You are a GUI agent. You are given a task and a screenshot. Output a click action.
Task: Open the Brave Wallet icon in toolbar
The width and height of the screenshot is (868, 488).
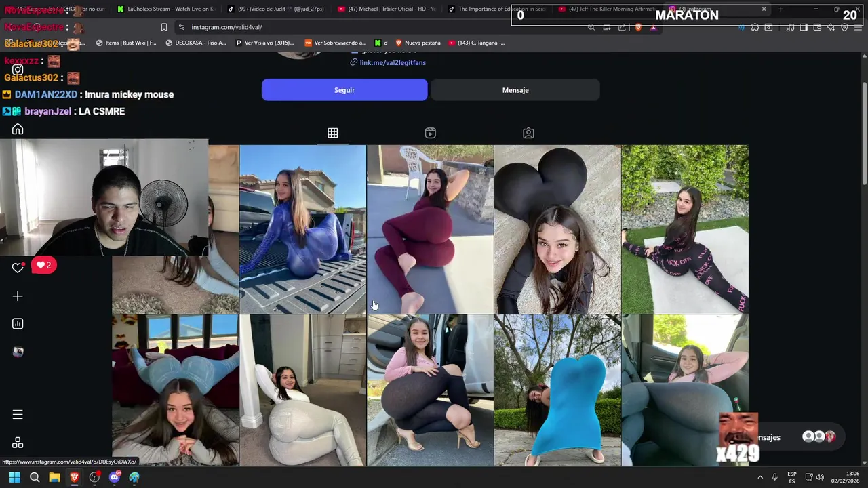coord(817,27)
